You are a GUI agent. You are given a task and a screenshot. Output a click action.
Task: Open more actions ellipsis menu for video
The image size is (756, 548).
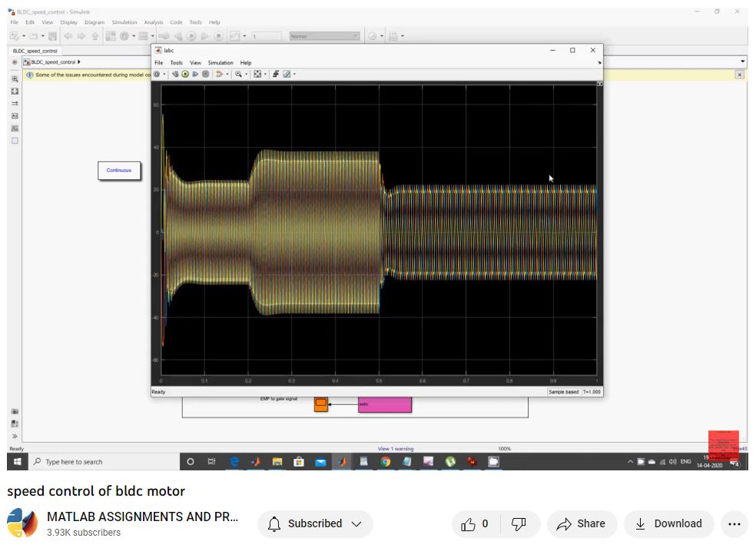coord(733,524)
